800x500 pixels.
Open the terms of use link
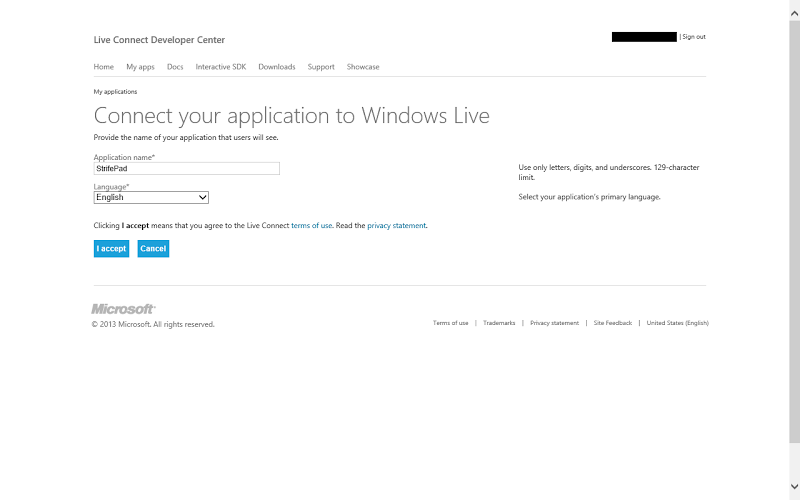coord(311,226)
